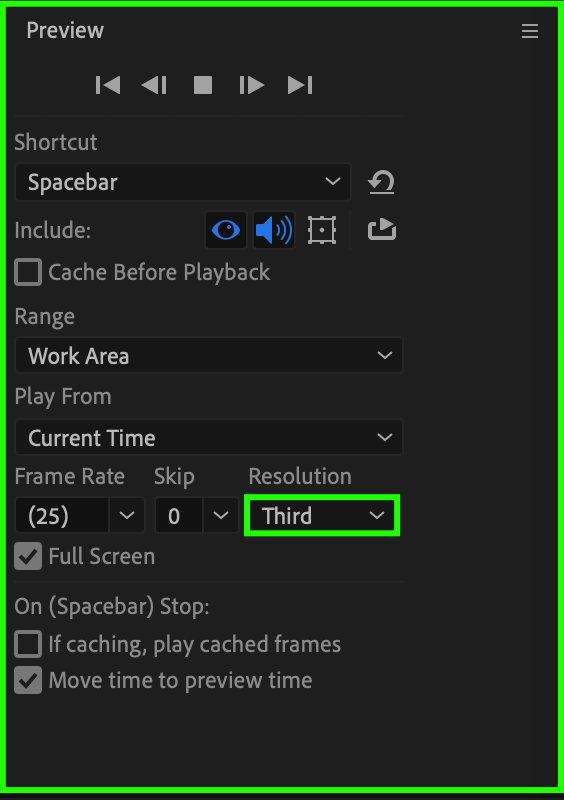Toggle the overlays and layer controls icon
This screenshot has width=564, height=800.
pyautogui.click(x=322, y=230)
